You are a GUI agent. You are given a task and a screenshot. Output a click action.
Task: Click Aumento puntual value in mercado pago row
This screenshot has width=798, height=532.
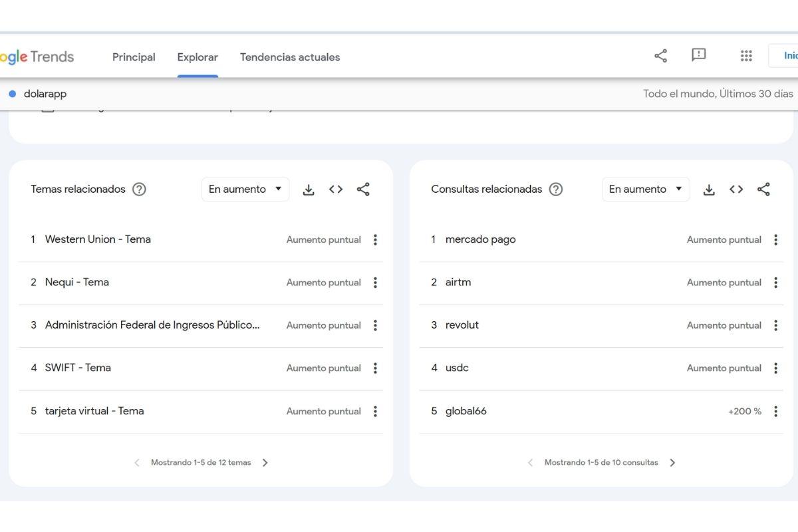724,240
